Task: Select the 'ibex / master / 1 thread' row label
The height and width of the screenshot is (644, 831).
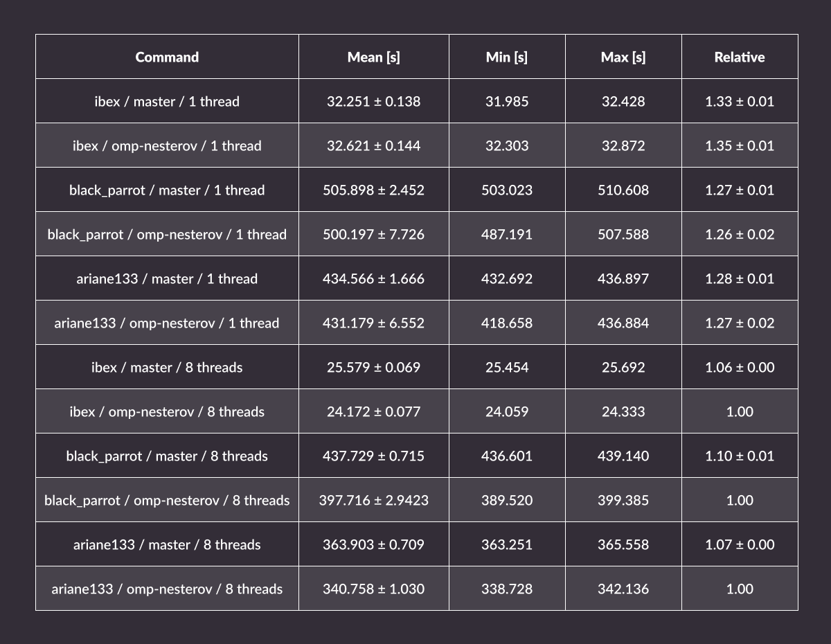Action: point(167,101)
